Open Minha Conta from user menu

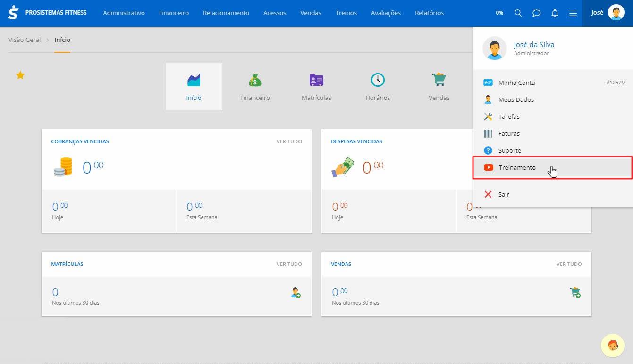pyautogui.click(x=516, y=83)
